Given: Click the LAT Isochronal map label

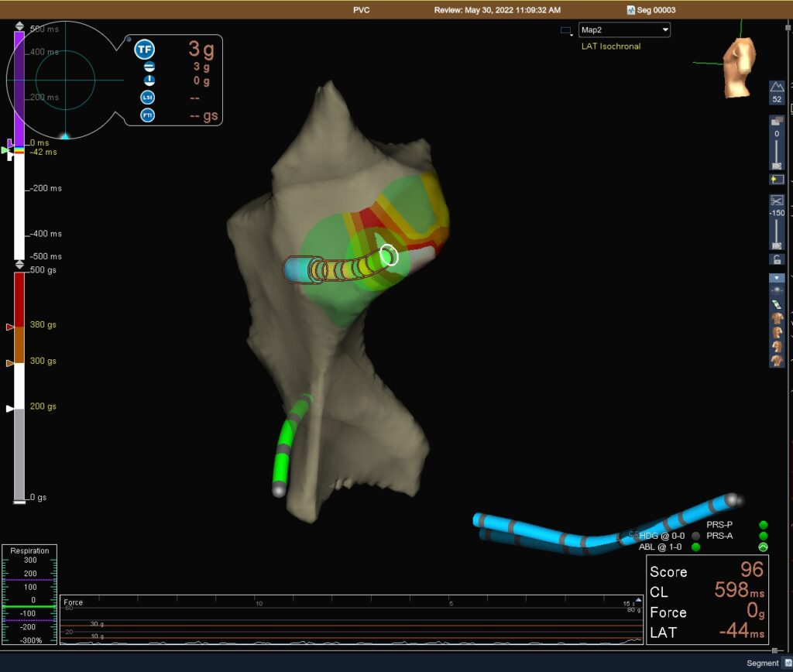Looking at the screenshot, I should pos(611,46).
